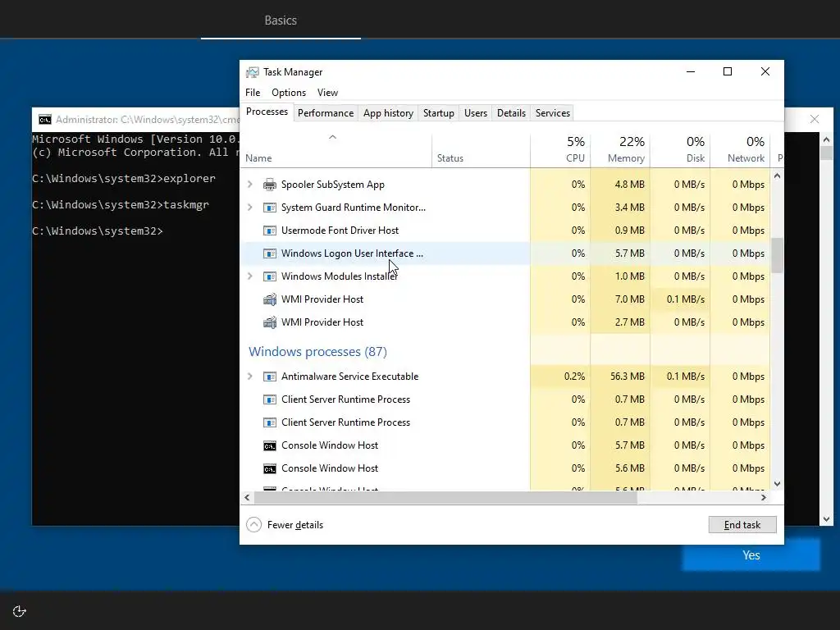Click the End task button
840x630 pixels.
point(742,525)
